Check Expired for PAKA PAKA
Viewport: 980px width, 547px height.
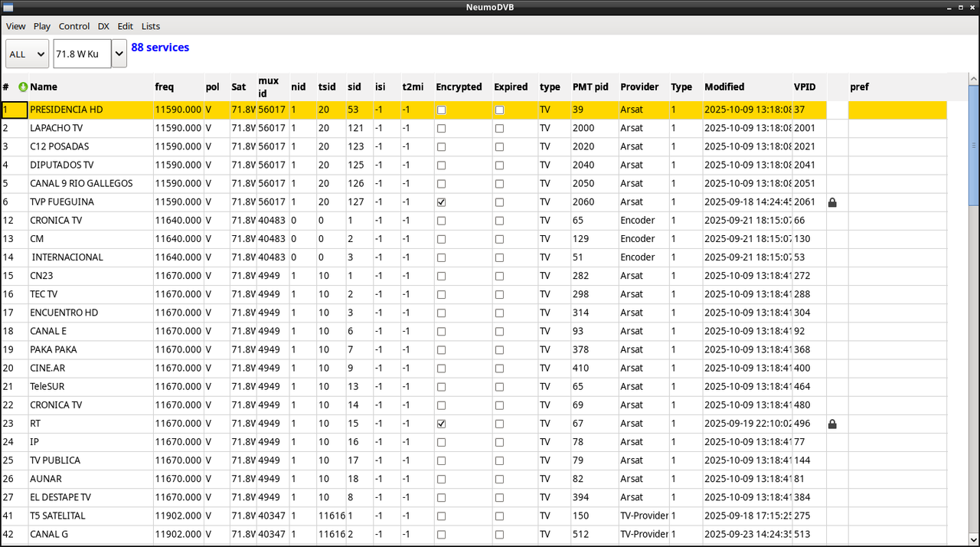coord(499,350)
